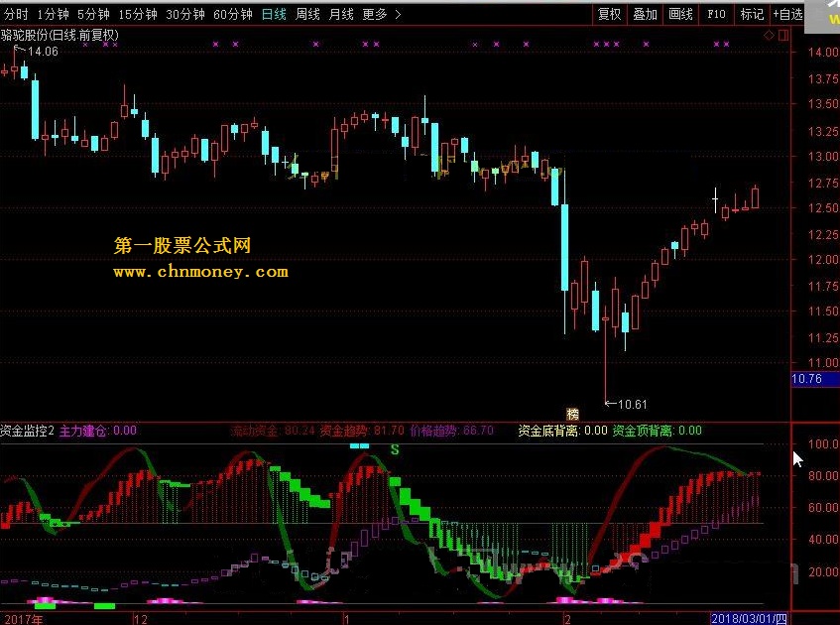Viewport: 840px width, 625px height.
Task: Open the F10 company info
Action: point(716,15)
